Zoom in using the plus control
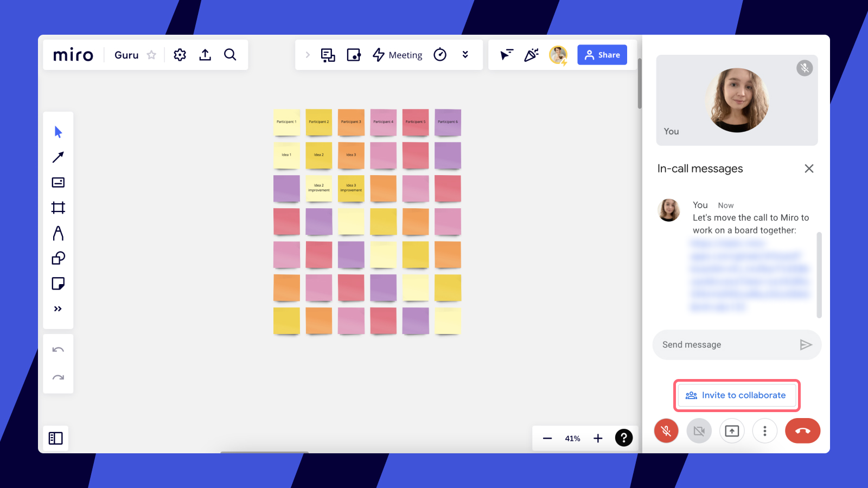Image resolution: width=868 pixels, height=488 pixels. [x=598, y=438]
